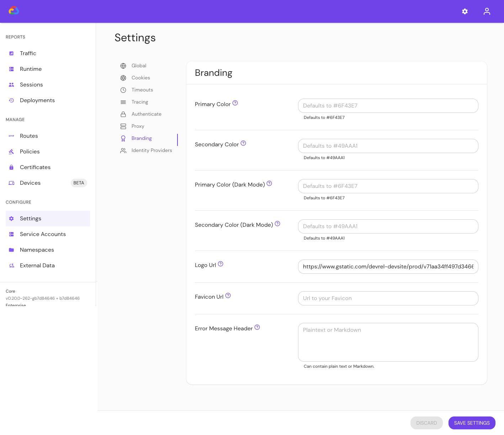Click the settings gear icon in top bar

(x=465, y=11)
